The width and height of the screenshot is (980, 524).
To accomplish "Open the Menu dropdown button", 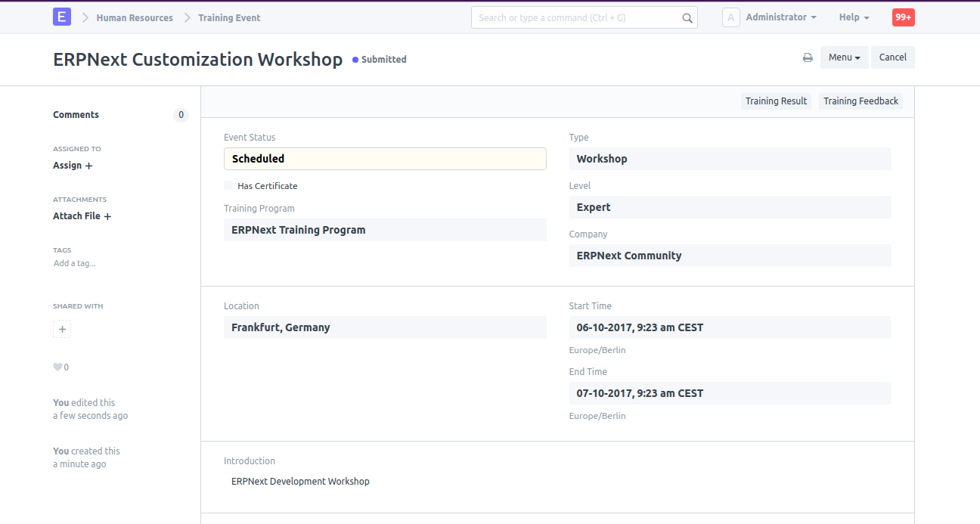I will [845, 57].
